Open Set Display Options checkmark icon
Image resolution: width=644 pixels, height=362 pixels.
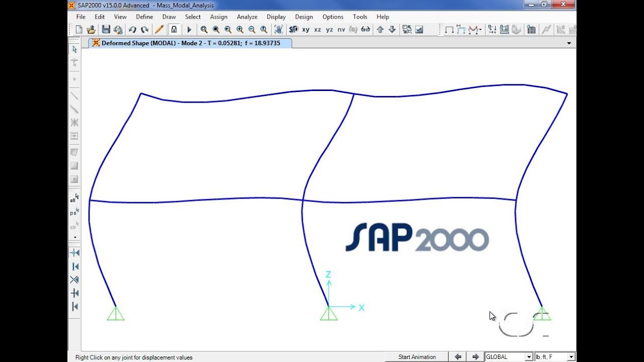tap(419, 30)
